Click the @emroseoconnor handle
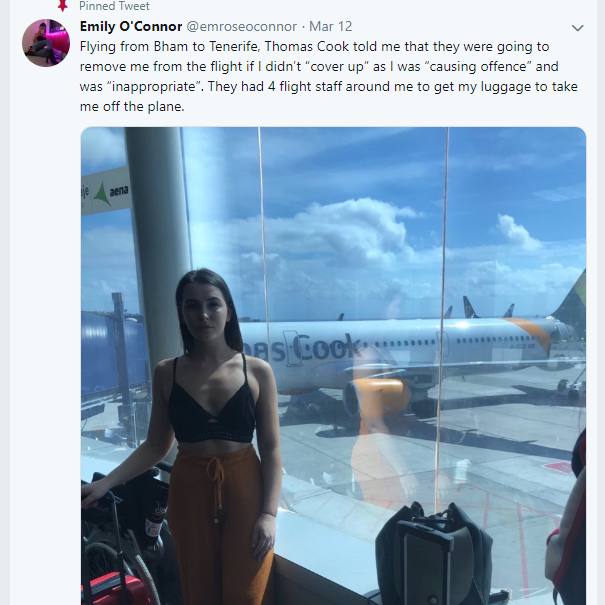Image resolution: width=605 pixels, height=605 pixels. click(x=242, y=26)
